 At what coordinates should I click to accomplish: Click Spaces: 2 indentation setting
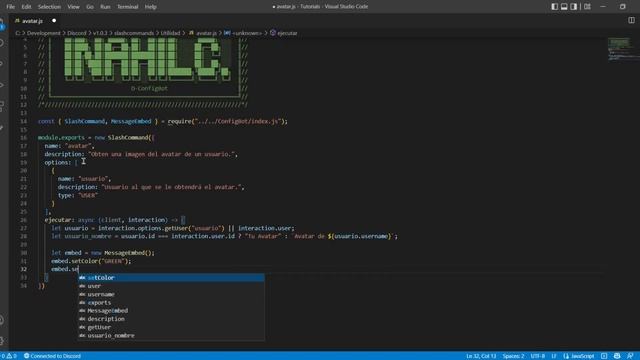point(513,356)
